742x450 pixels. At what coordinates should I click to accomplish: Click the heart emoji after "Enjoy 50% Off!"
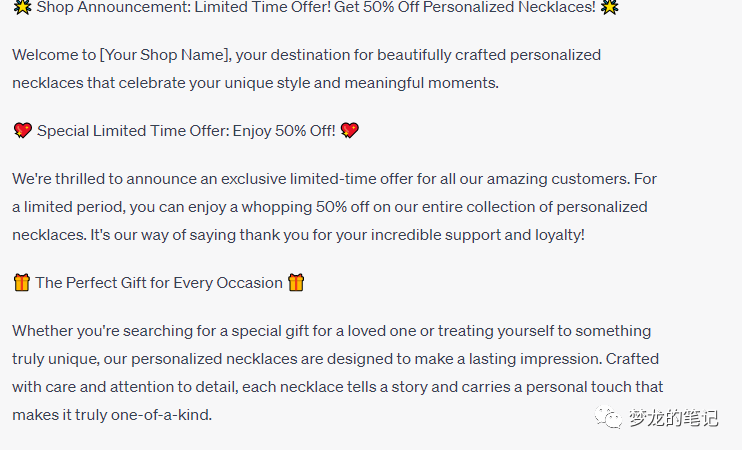click(x=349, y=131)
